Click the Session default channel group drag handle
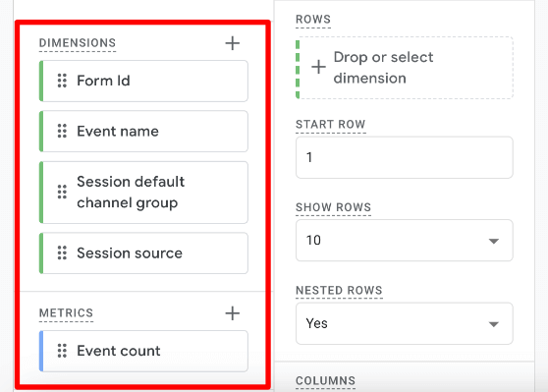The width and height of the screenshot is (548, 392). pos(62,192)
